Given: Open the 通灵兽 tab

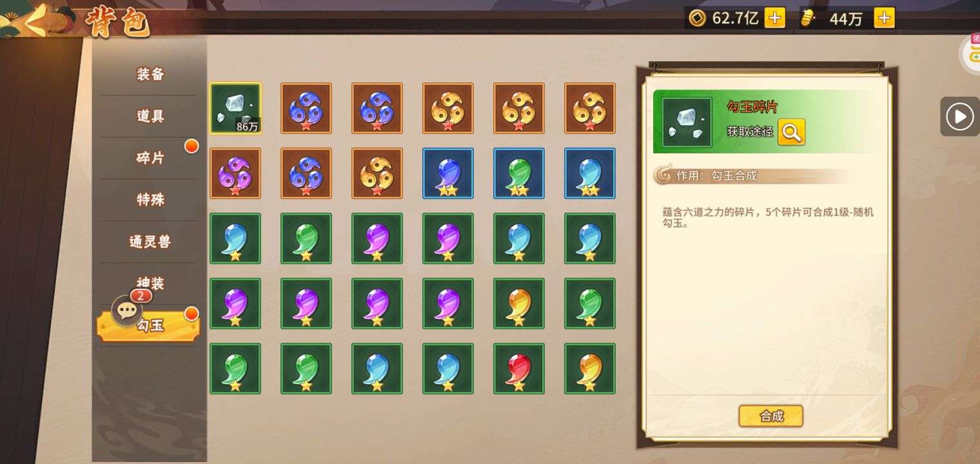Looking at the screenshot, I should tap(150, 242).
